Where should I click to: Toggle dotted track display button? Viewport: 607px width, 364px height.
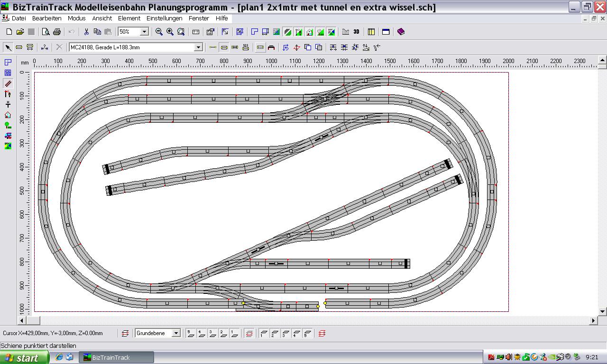click(x=260, y=47)
